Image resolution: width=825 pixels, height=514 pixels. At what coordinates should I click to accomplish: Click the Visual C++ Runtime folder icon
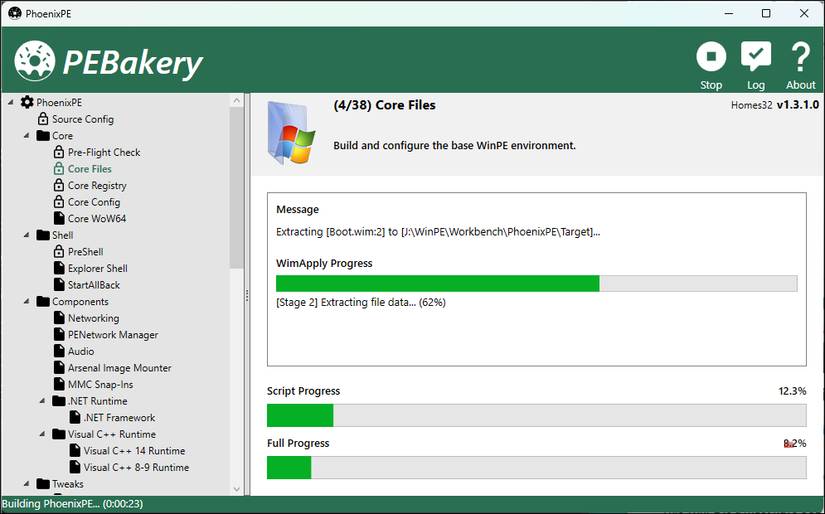(x=59, y=434)
